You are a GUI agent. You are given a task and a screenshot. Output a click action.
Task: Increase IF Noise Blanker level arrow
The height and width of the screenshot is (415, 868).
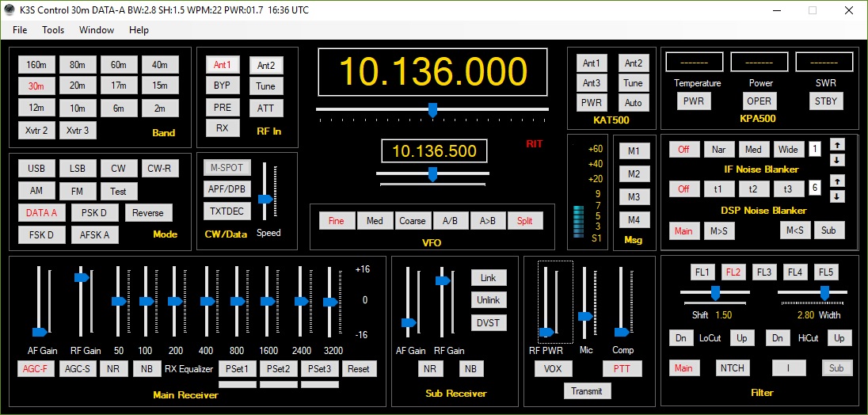[x=837, y=144]
